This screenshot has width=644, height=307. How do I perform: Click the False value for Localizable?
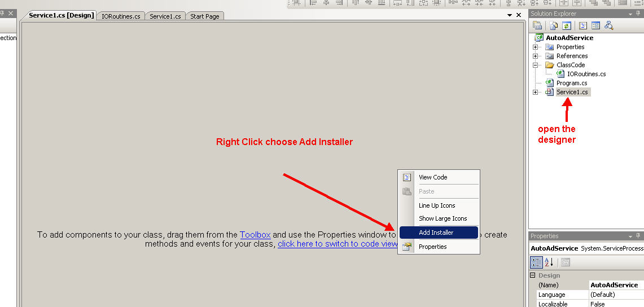pos(616,304)
